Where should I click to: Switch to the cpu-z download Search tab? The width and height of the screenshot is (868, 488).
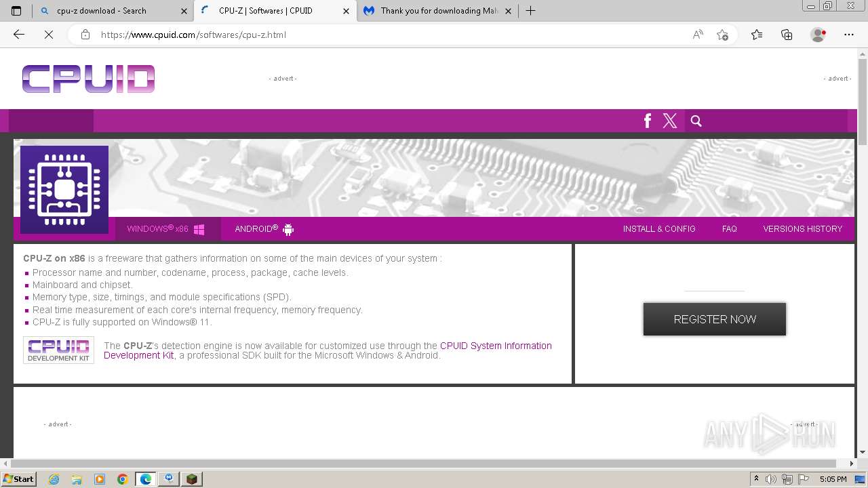(x=113, y=11)
